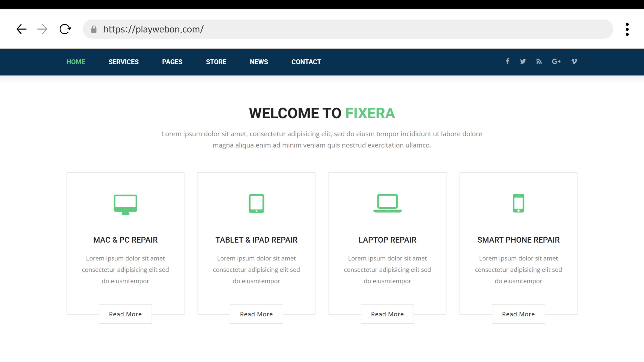Image resolution: width=644 pixels, height=362 pixels.
Task: Click Read More under Laptop Repair
Action: 387,314
